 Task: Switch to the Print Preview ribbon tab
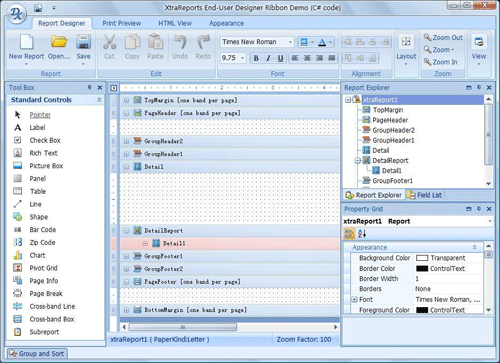coord(122,23)
